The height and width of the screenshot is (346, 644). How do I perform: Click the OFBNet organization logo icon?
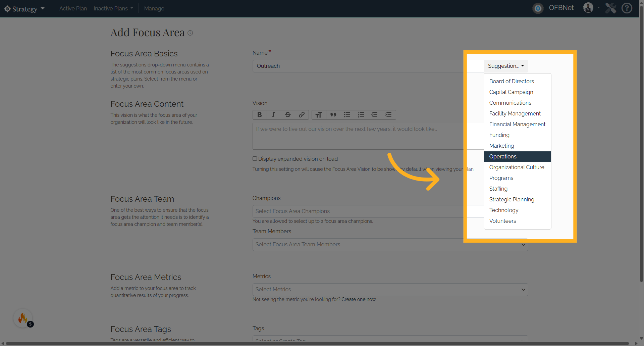(538, 8)
